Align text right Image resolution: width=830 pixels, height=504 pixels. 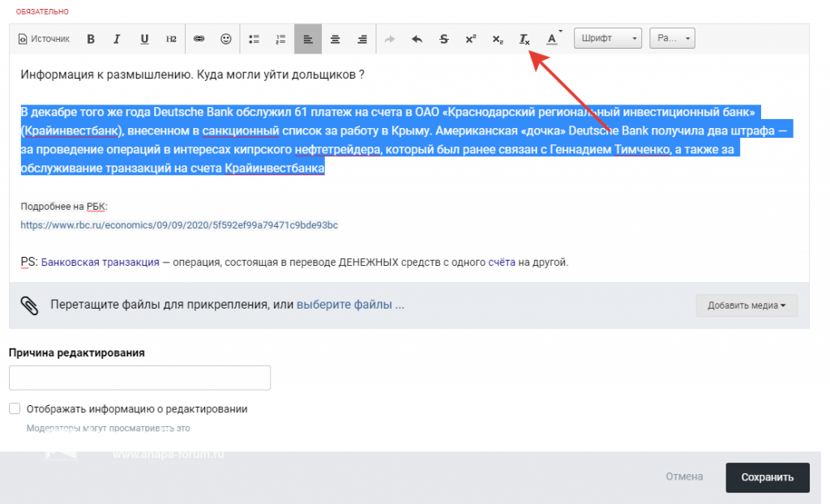[362, 39]
